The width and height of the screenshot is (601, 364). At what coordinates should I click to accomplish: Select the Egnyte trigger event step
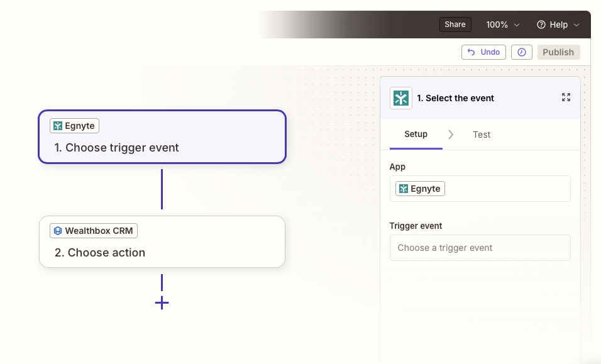pos(162,137)
